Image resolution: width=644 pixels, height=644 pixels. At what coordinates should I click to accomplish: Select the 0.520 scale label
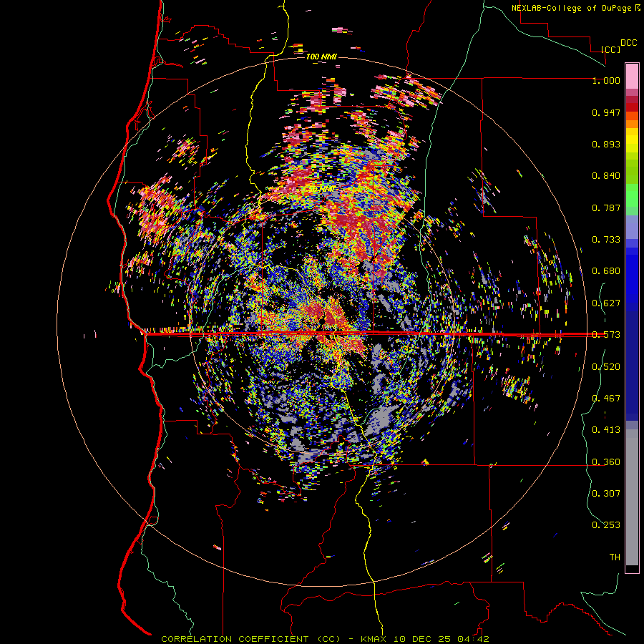[x=606, y=367]
